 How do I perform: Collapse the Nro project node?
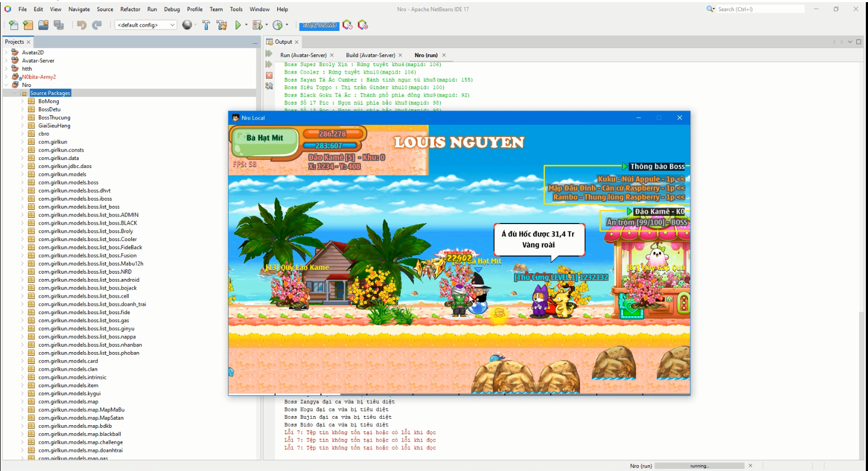(6, 85)
